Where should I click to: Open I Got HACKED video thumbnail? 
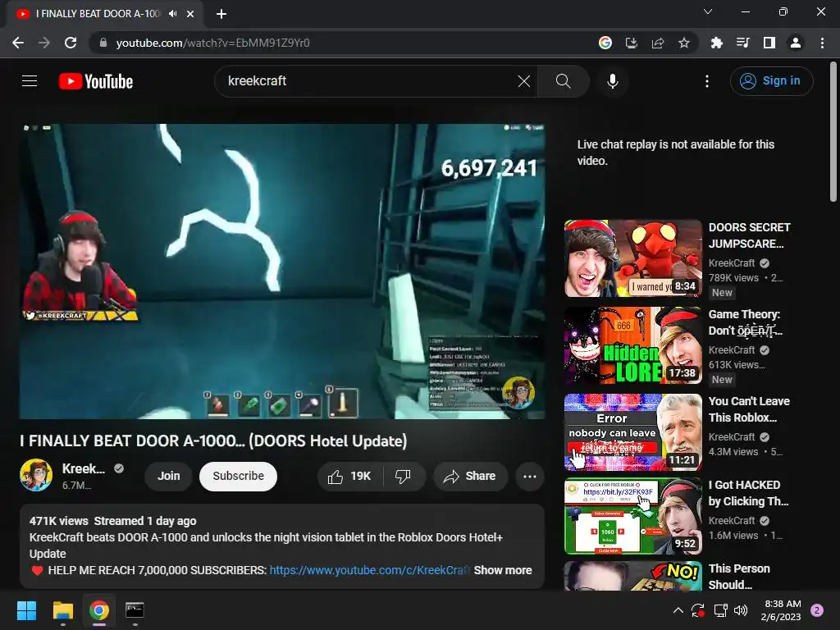[633, 516]
